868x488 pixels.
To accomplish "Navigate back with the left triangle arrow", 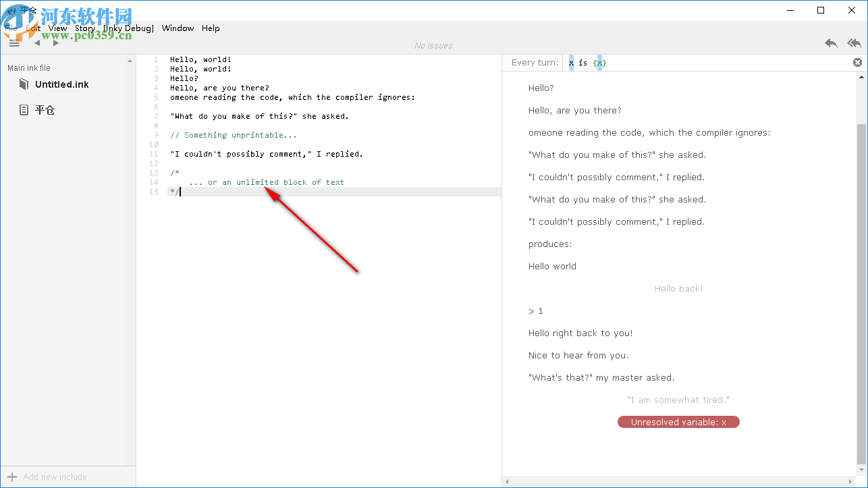I will click(37, 43).
